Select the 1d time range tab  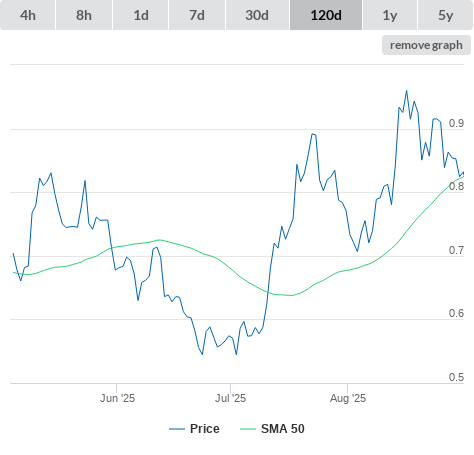[141, 15]
